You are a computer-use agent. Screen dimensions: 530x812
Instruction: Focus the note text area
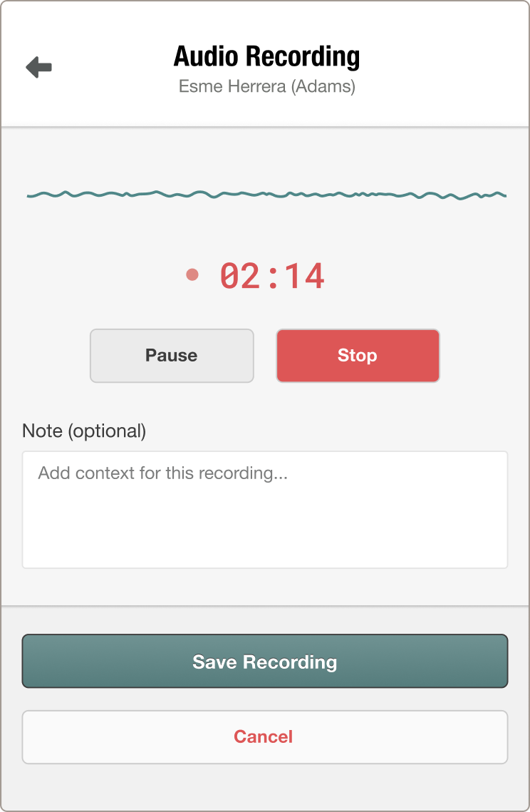pyautogui.click(x=264, y=510)
